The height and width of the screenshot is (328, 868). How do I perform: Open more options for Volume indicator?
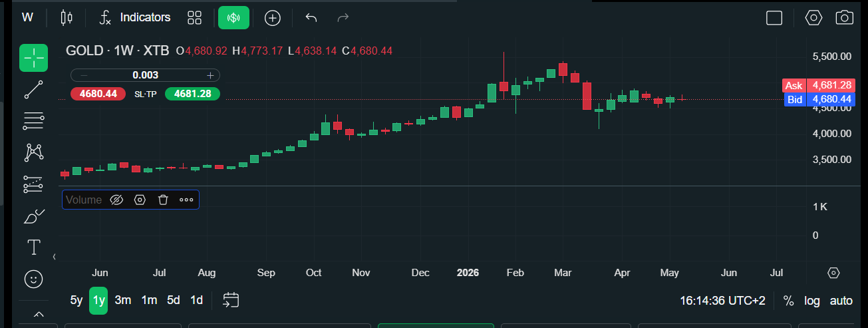[x=186, y=200]
